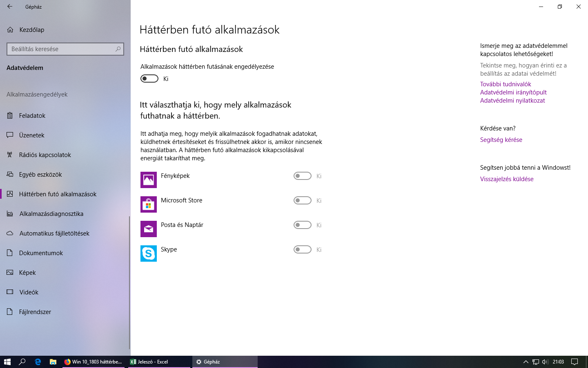Open Alkalmazásdiagnosztika sidebar item

[65, 214]
